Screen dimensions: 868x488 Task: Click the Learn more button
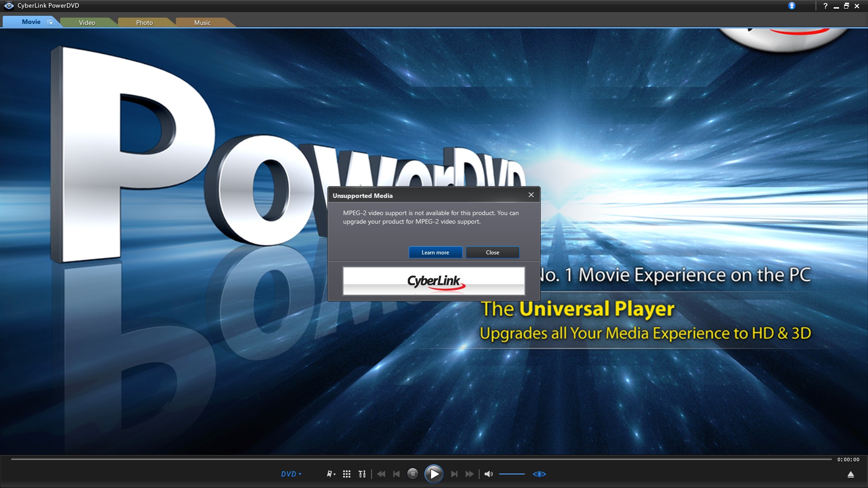pos(435,253)
